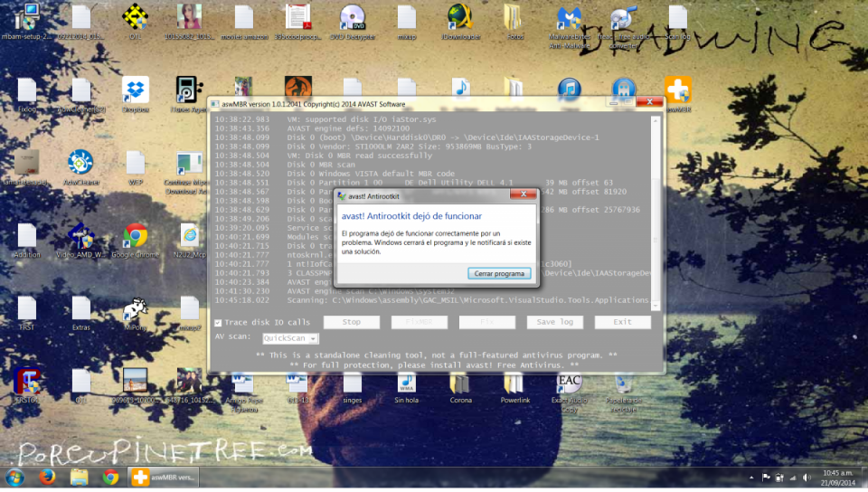868x492 pixels.
Task: Launch Chrome from taskbar
Action: point(110,477)
